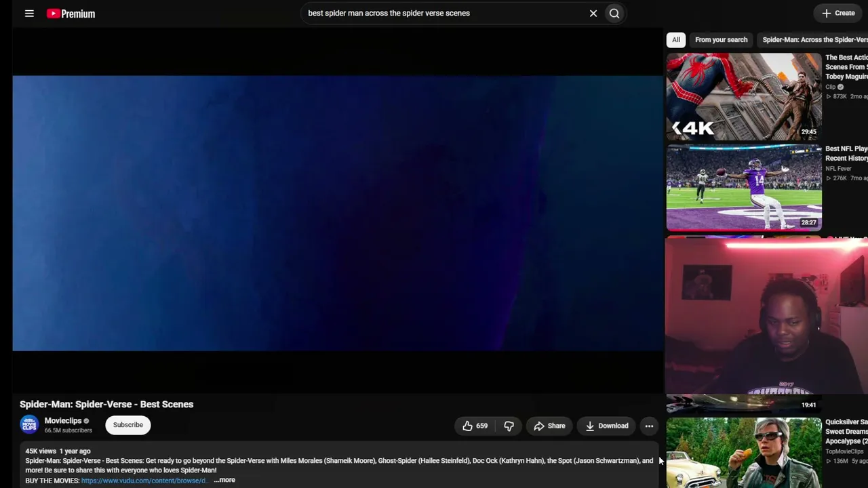Like the video with 659 likes
This screenshot has height=488, width=868.
coord(475,426)
